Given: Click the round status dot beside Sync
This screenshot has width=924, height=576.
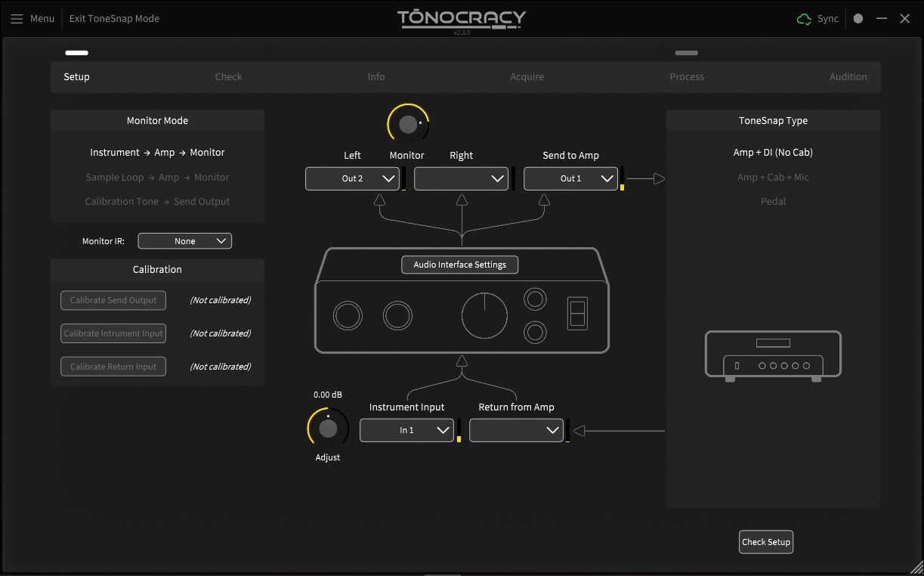Looking at the screenshot, I should pyautogui.click(x=858, y=19).
